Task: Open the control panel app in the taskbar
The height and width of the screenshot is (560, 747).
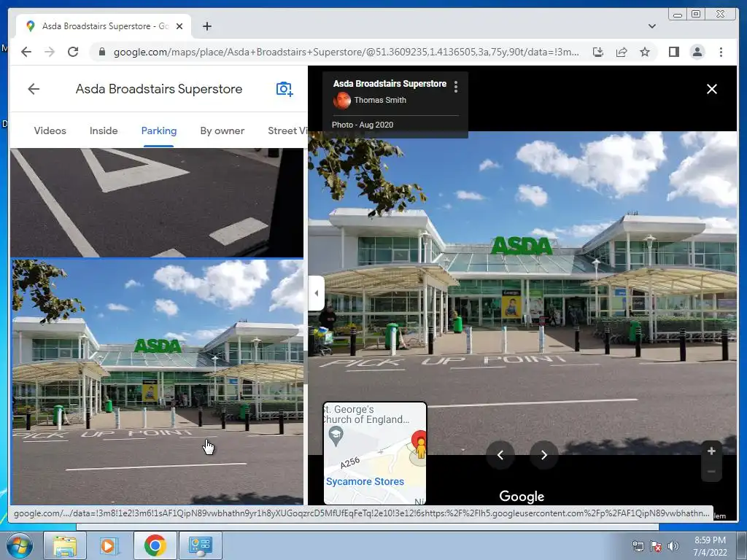Action: point(200,545)
